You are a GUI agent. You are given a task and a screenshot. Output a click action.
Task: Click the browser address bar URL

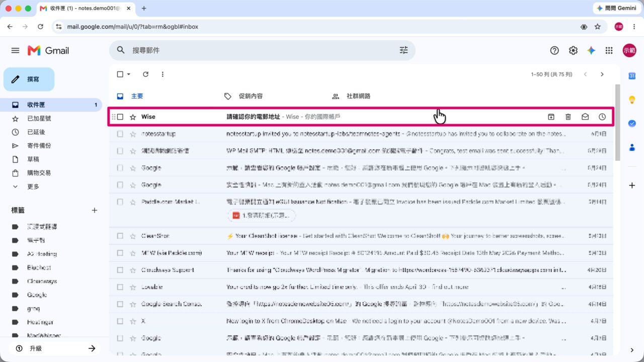133,27
